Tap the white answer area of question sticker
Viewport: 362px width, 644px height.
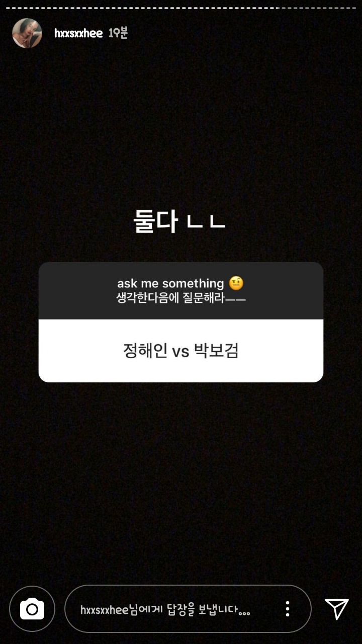coord(181,351)
